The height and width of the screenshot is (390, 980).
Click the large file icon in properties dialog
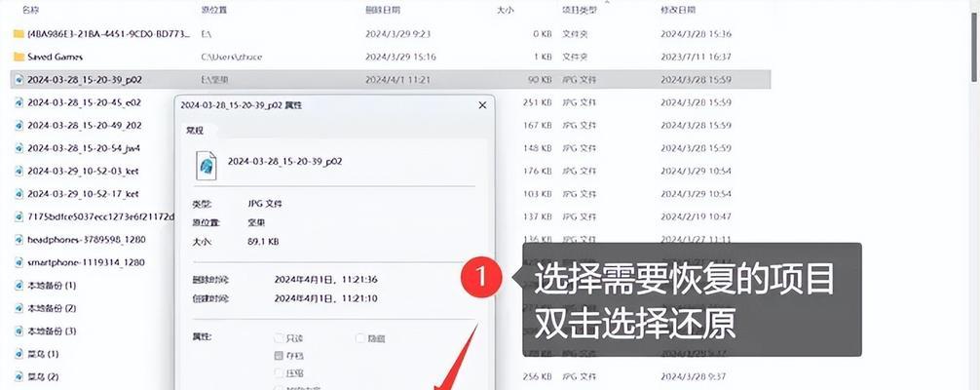207,166
